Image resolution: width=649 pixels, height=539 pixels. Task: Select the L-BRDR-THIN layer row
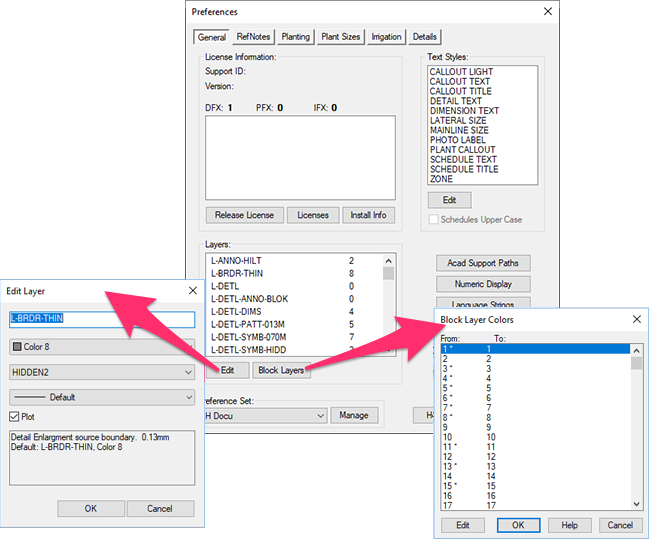click(x=295, y=273)
